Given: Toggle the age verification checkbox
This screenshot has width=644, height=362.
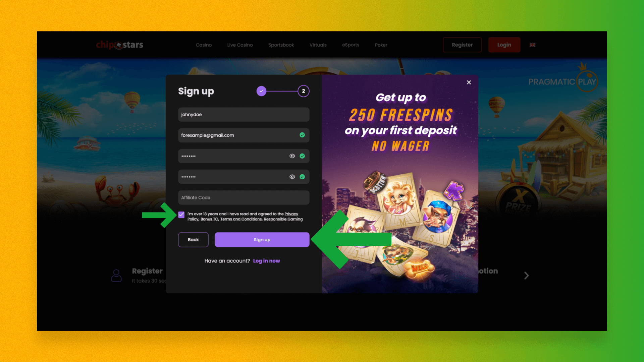Looking at the screenshot, I should (x=181, y=215).
